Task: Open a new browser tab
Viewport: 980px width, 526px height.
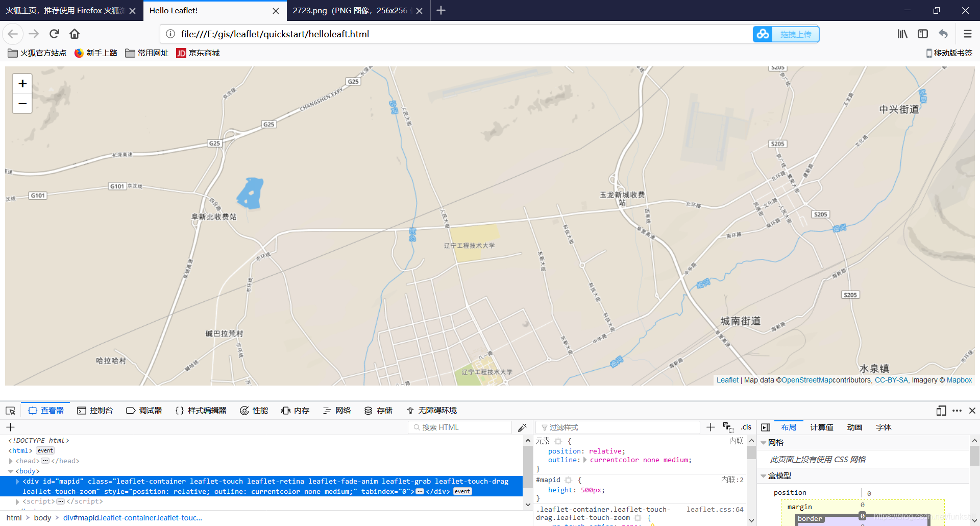Action: click(441, 10)
